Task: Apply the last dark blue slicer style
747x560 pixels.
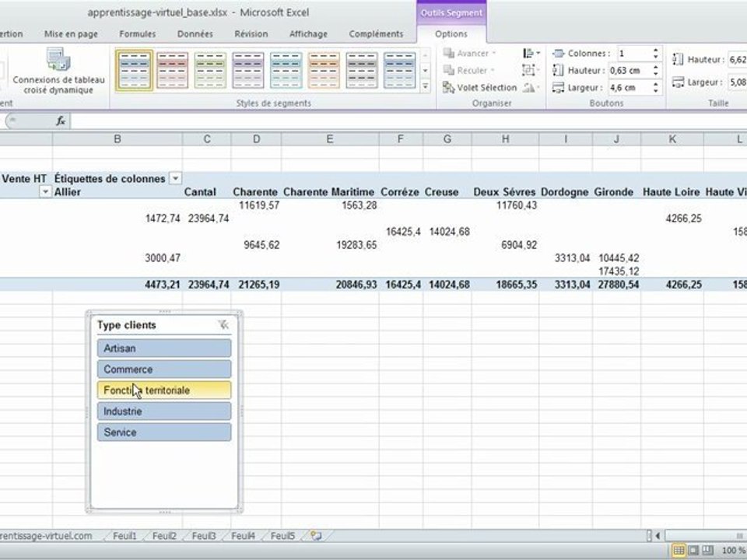Action: [x=400, y=71]
